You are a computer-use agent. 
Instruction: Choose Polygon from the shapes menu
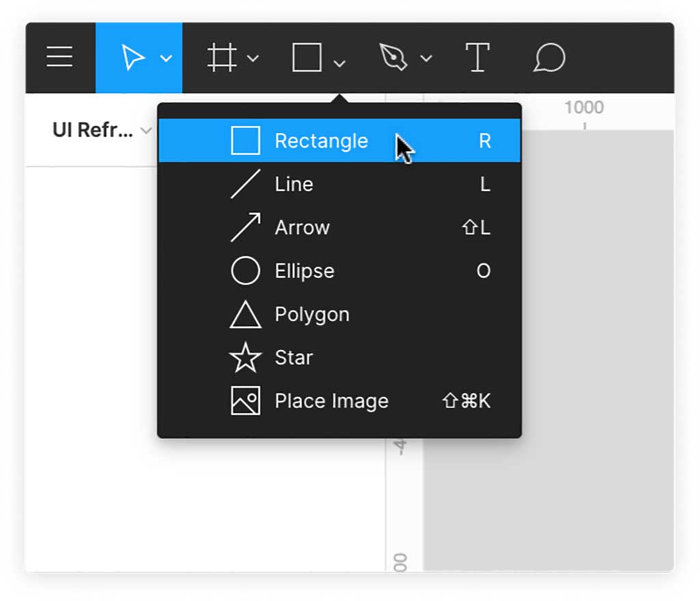coord(339,314)
